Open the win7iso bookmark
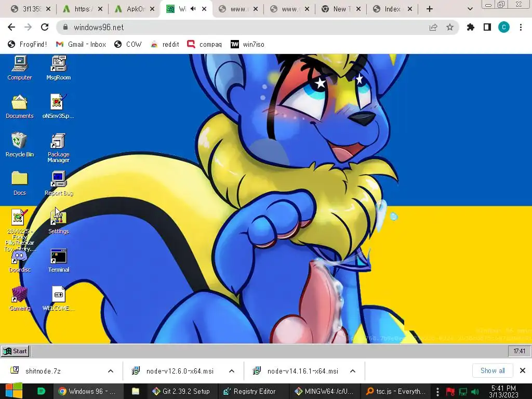Image resolution: width=532 pixels, height=399 pixels. (247, 44)
